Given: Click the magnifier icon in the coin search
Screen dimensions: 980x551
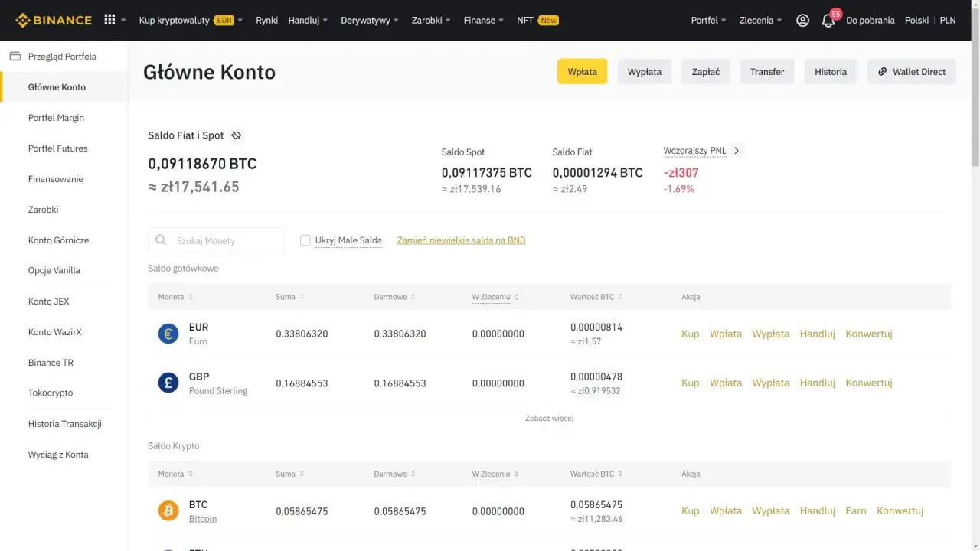Looking at the screenshot, I should 161,240.
